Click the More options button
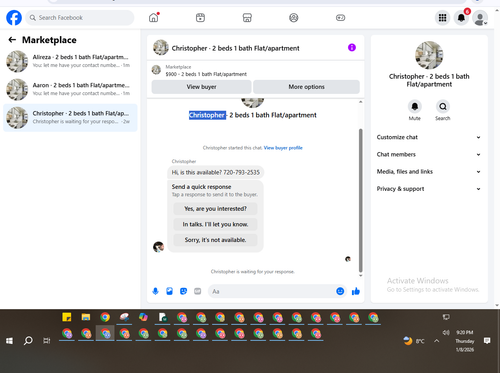Screen dimensions: 500x373 [x=306, y=87]
